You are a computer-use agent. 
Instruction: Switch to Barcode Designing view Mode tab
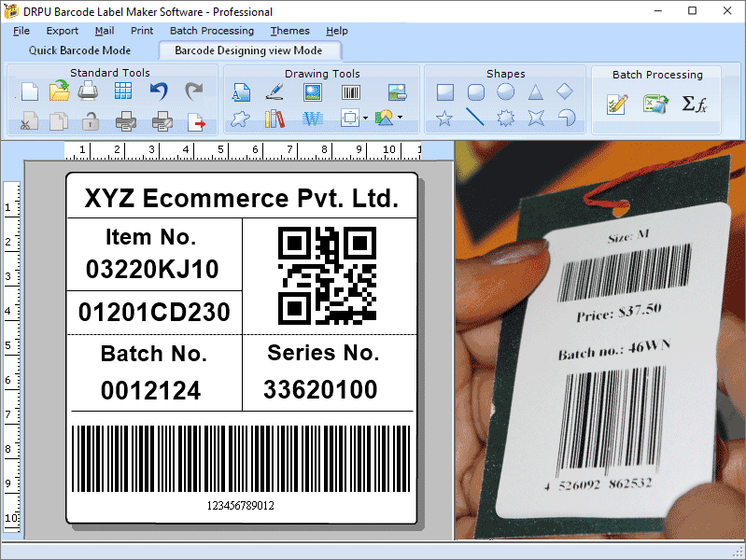coord(248,50)
